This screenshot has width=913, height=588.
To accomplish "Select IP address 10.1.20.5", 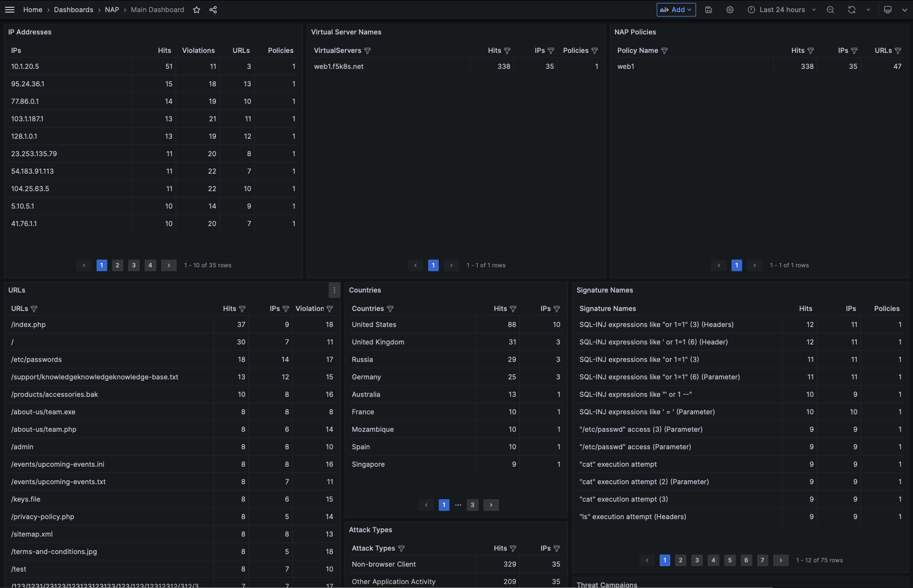I will [25, 66].
